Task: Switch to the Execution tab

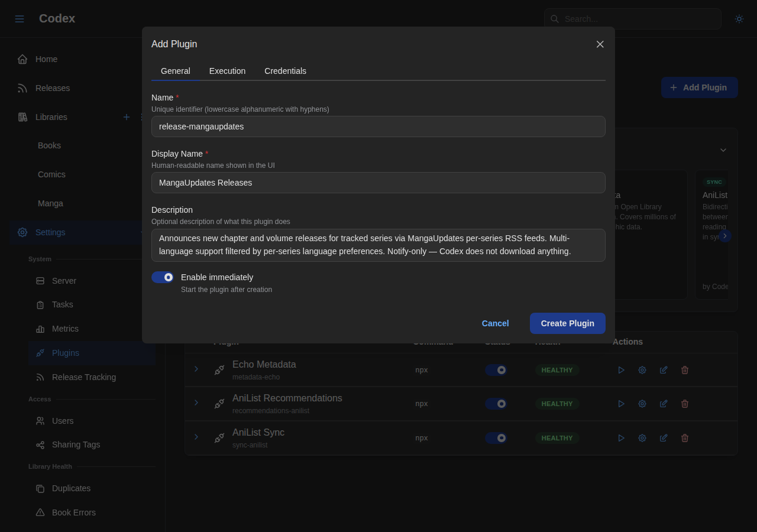Action: click(227, 71)
